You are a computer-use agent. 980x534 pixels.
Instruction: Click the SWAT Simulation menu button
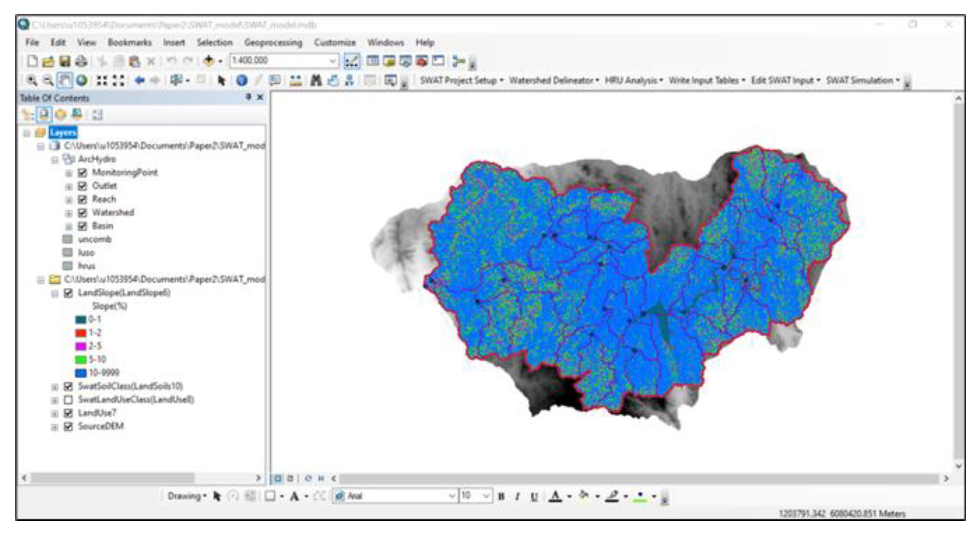(x=862, y=80)
